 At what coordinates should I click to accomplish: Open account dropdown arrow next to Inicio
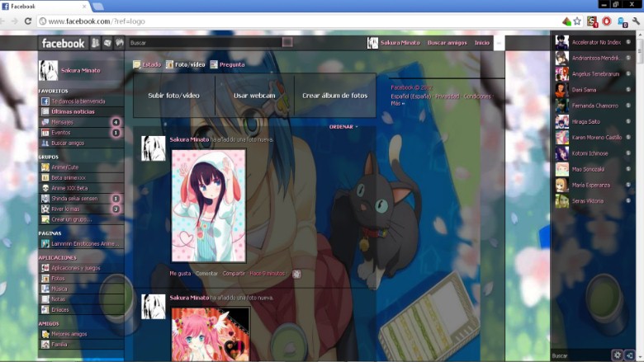[499, 43]
